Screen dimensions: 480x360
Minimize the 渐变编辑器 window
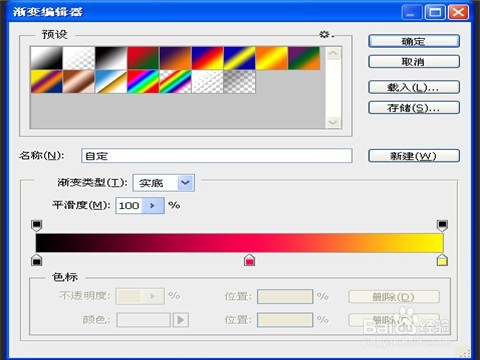click(411, 13)
